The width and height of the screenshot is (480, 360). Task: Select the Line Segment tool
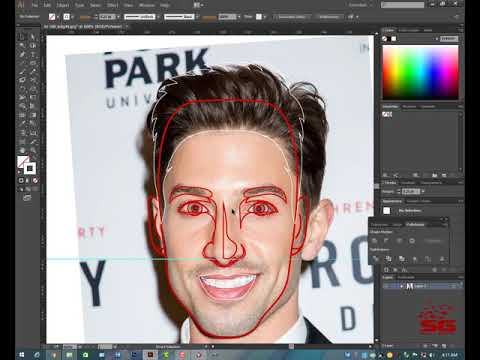pos(22,63)
